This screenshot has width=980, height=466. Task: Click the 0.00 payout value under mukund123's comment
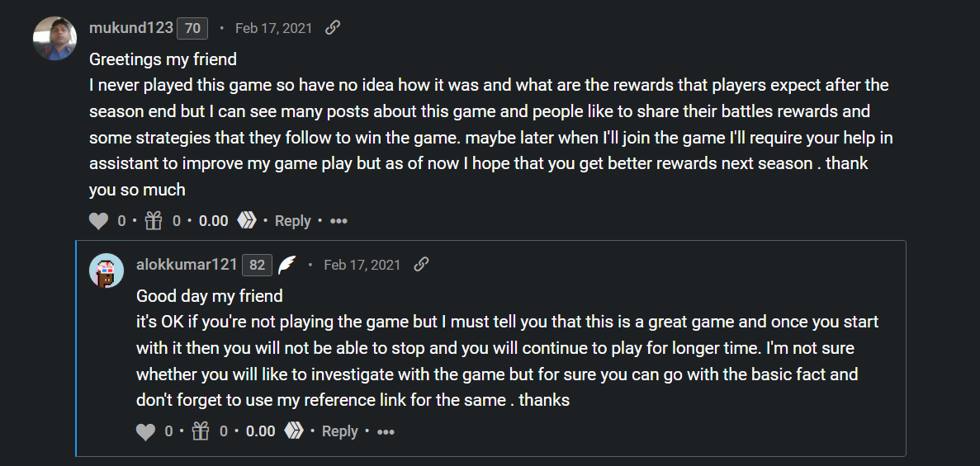[x=213, y=221]
